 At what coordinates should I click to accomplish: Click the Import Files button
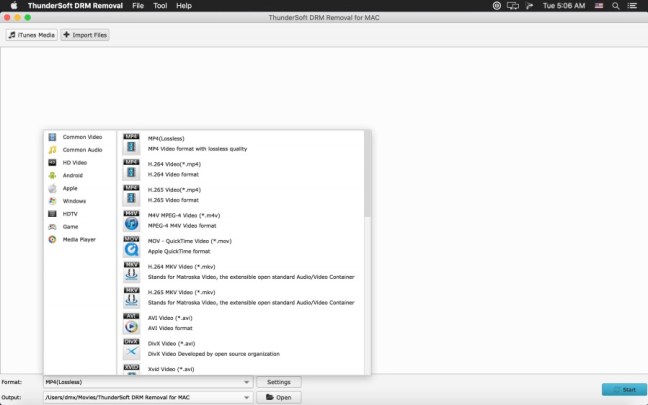[x=85, y=35]
